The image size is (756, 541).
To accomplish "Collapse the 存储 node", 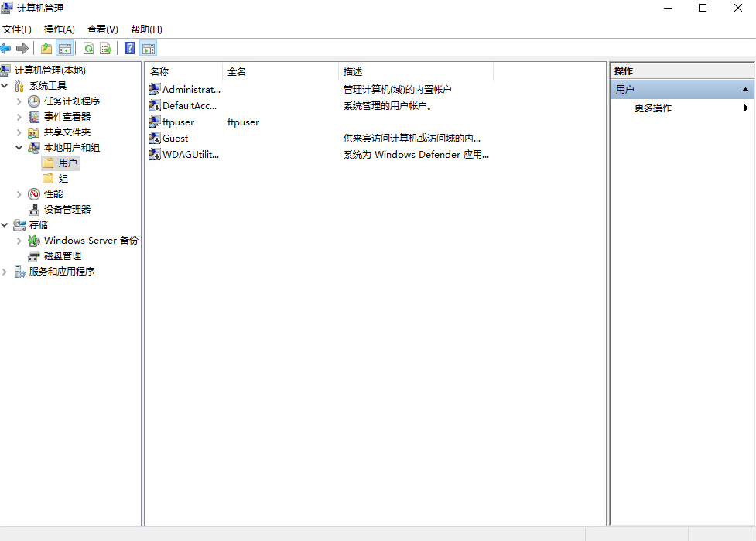I will [5, 224].
